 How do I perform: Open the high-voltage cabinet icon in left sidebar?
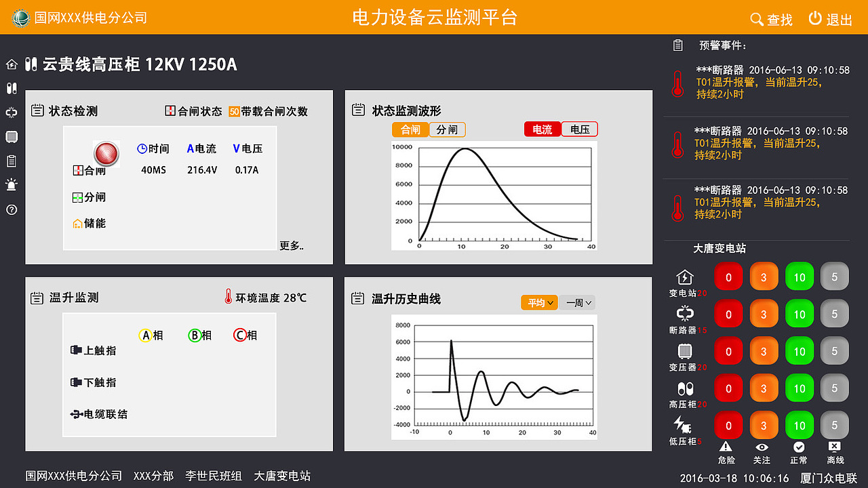point(11,88)
